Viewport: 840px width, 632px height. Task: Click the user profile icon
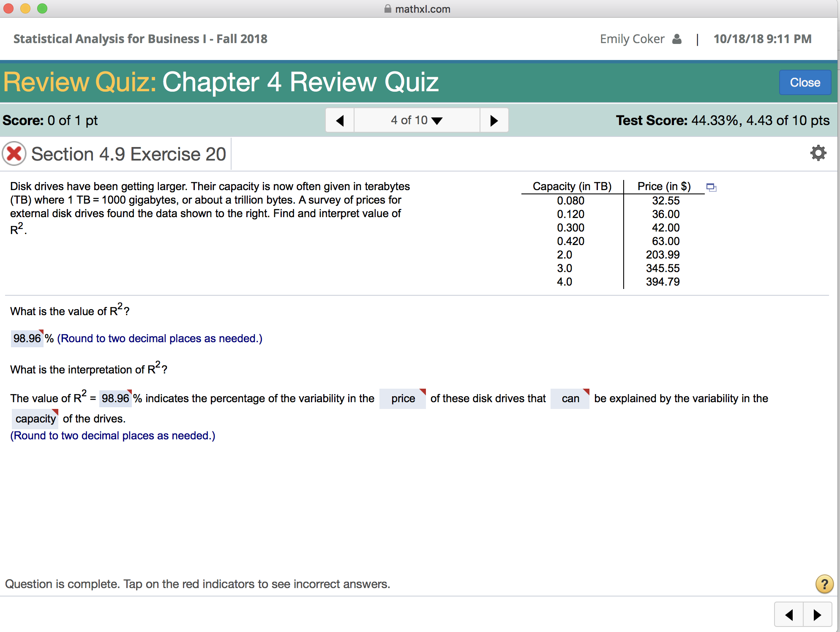click(676, 39)
